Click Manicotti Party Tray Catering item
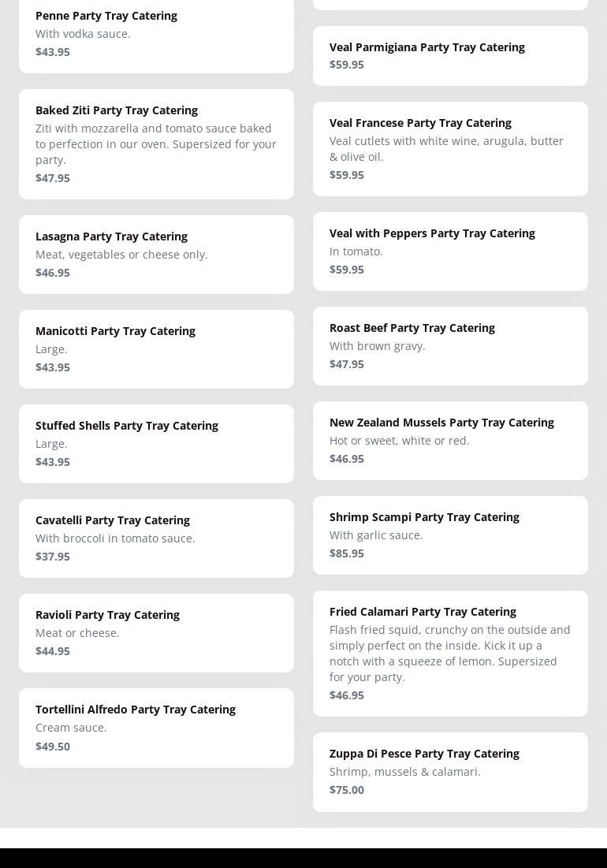The image size is (607, 868). tap(156, 349)
